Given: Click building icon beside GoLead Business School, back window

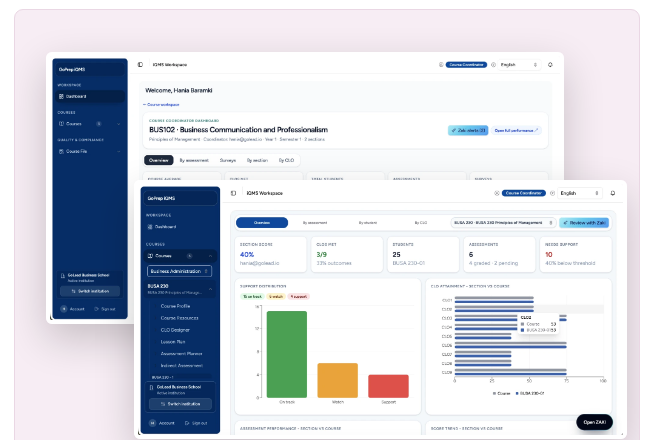Looking at the screenshot, I should pyautogui.click(x=63, y=276).
